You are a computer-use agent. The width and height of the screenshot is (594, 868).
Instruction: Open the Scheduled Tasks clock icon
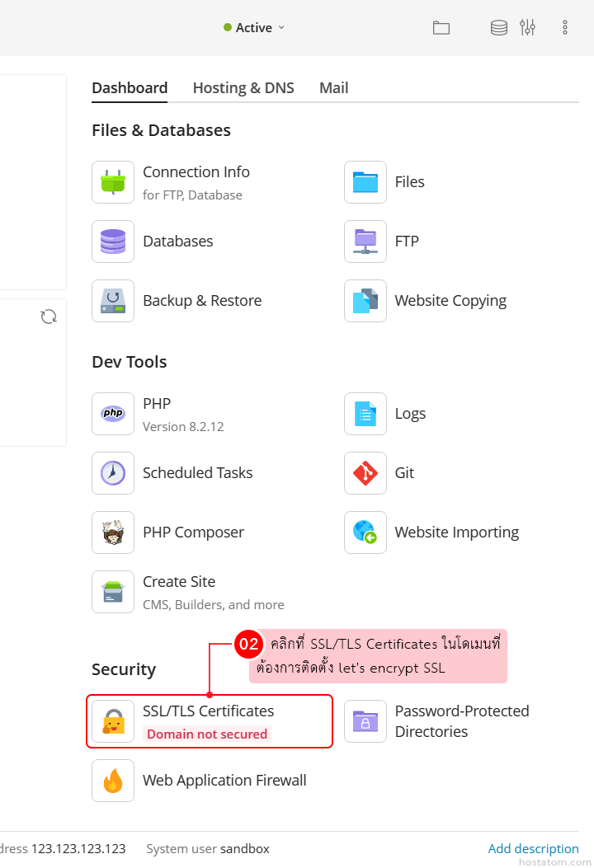coord(113,473)
